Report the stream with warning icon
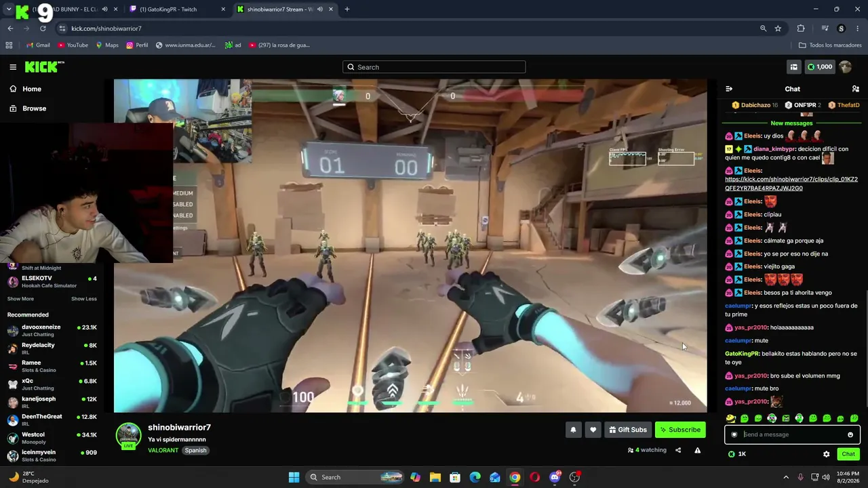The height and width of the screenshot is (488, 868). [x=697, y=450]
